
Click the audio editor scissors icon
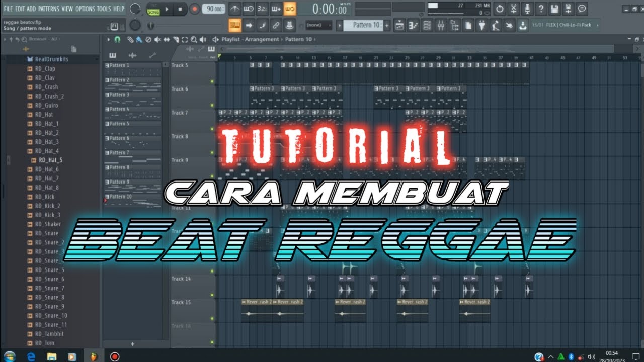[x=513, y=9]
